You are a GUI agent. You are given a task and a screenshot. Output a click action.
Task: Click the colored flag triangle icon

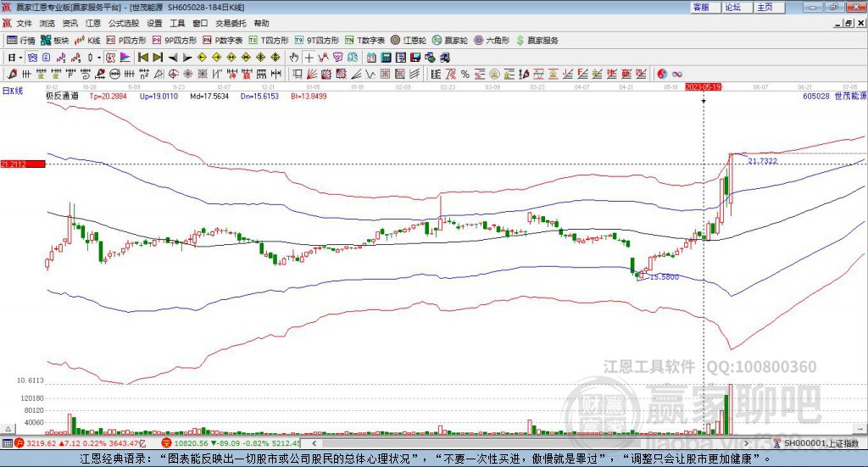point(125,58)
